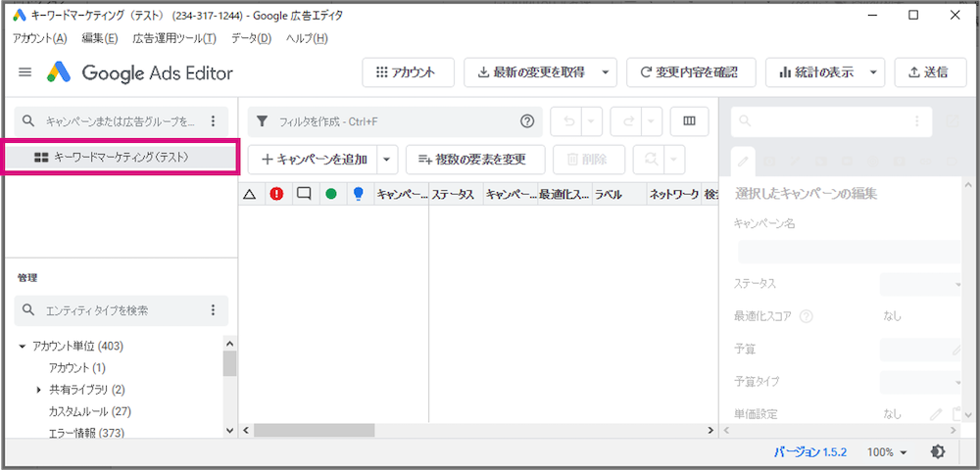Open the find and replace dropdown arrow
Image resolution: width=980 pixels, height=470 pixels.
click(x=674, y=160)
